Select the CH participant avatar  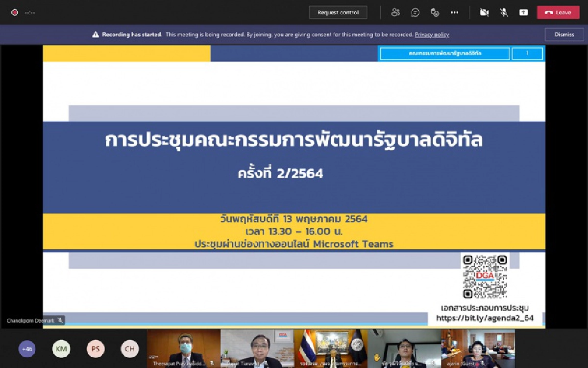coord(130,349)
